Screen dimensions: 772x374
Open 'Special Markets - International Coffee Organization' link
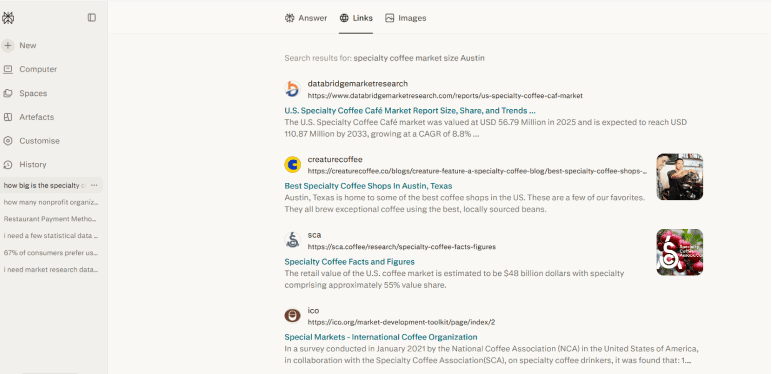pyautogui.click(x=381, y=337)
